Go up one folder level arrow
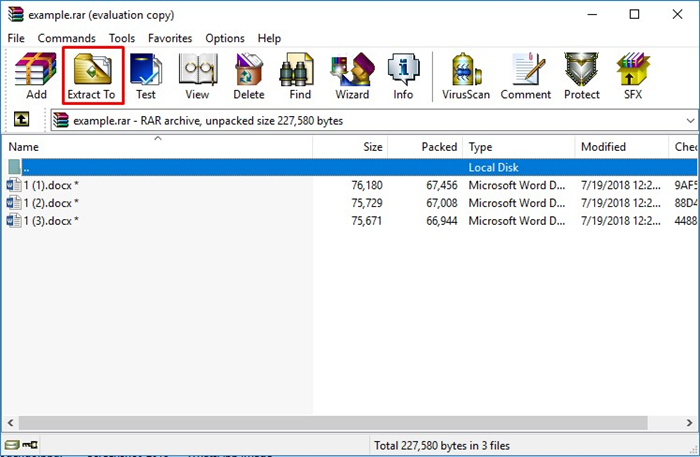 [21, 119]
